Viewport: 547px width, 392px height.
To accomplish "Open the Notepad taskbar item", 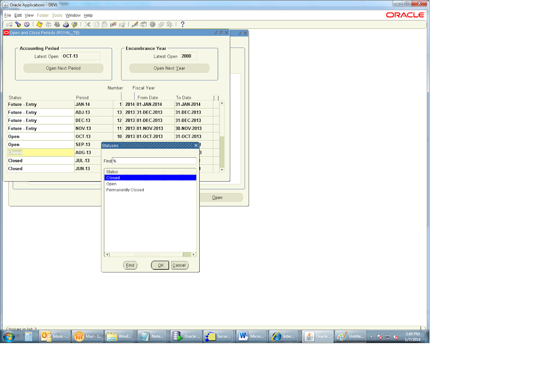I will coord(152,337).
